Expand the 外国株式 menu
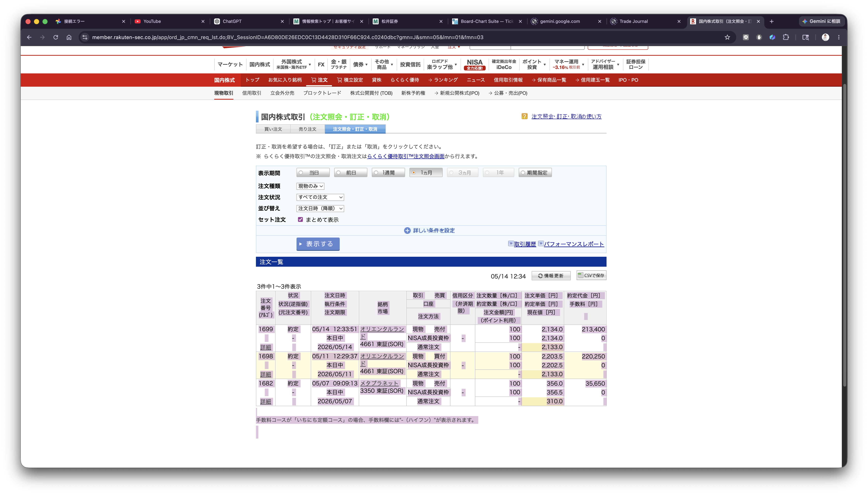The height and width of the screenshot is (495, 868). coord(294,64)
